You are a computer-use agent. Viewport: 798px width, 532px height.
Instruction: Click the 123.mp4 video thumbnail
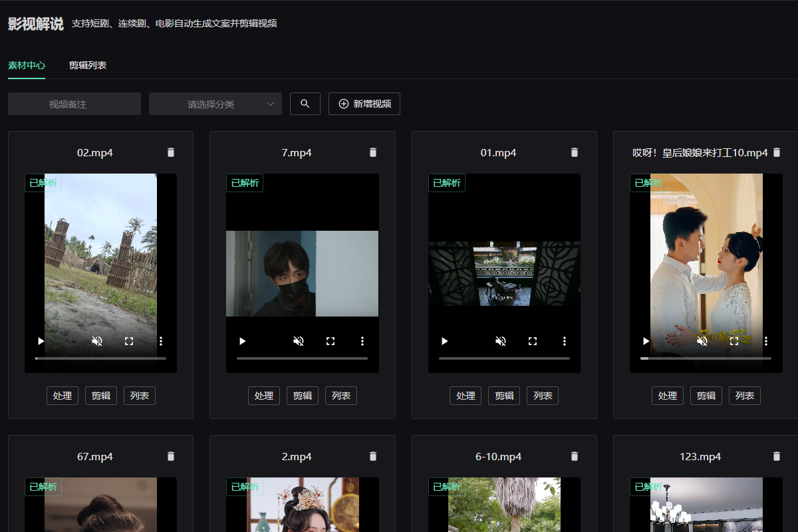(706, 505)
